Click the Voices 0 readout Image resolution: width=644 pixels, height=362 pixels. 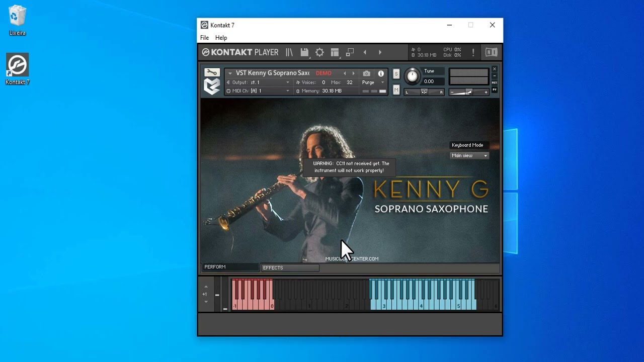[311, 82]
